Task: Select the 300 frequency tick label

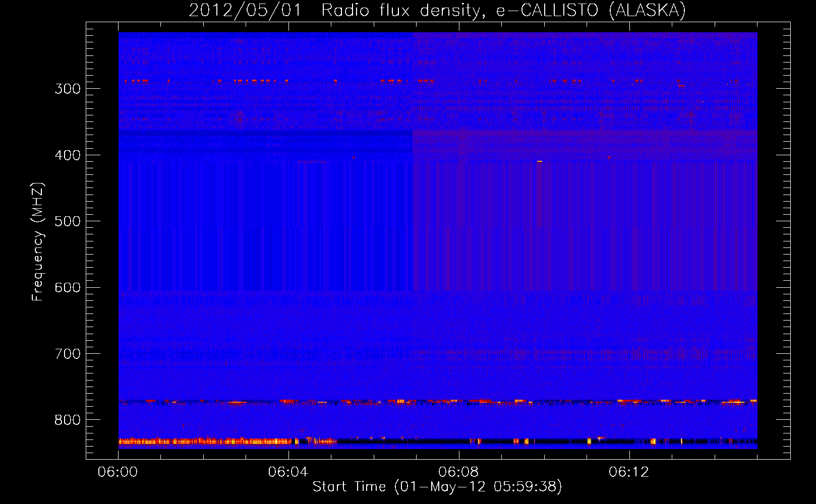Action: click(68, 89)
